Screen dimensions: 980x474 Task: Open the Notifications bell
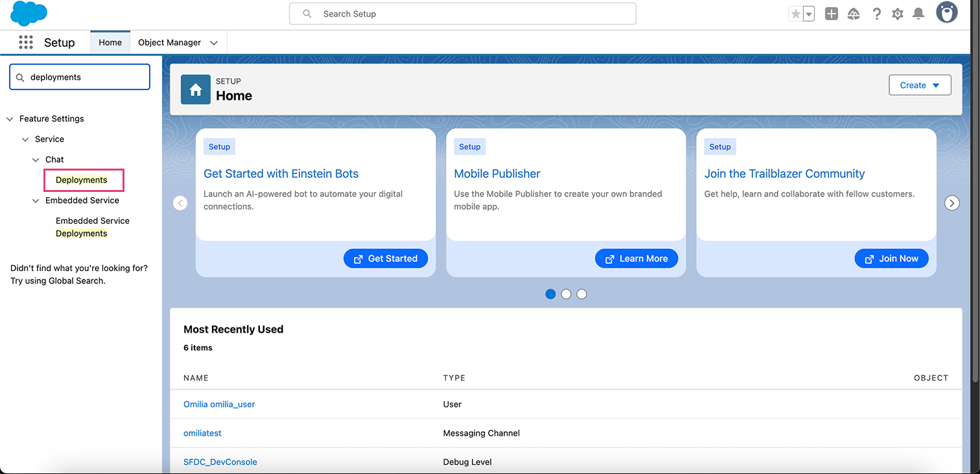pyautogui.click(x=918, y=14)
